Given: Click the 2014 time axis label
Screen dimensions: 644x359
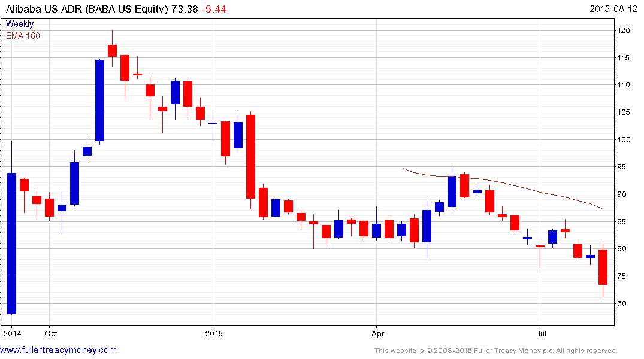Looking at the screenshot, I should pos(13,333).
